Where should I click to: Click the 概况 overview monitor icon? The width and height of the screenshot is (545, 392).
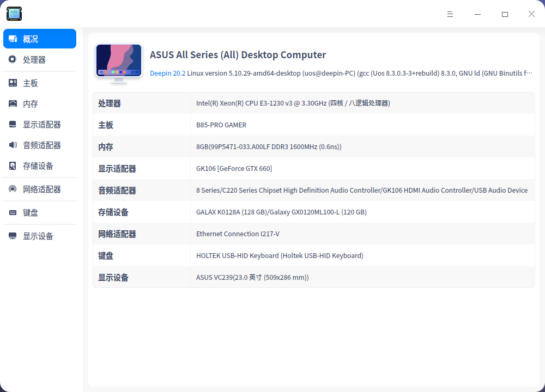tap(13, 39)
